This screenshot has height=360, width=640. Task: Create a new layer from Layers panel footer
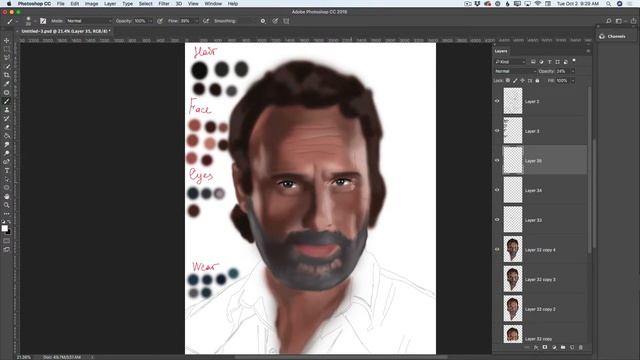pyautogui.click(x=572, y=347)
